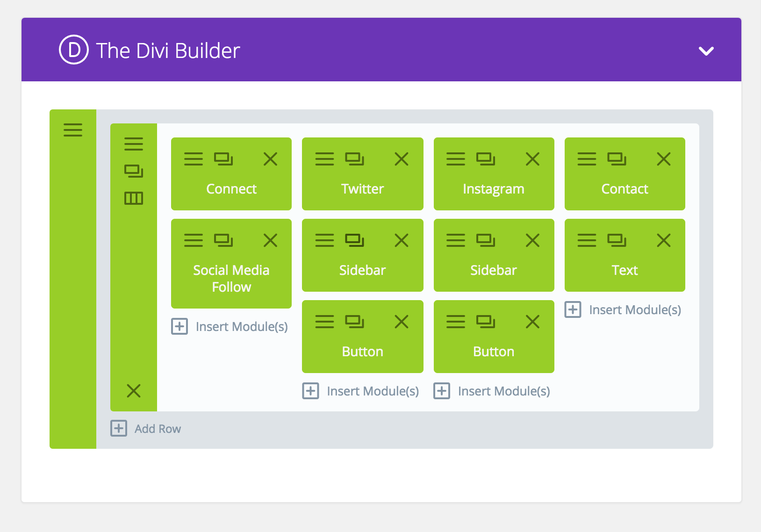Delete the Text module
Screen dimensions: 761x532
[x=664, y=240]
